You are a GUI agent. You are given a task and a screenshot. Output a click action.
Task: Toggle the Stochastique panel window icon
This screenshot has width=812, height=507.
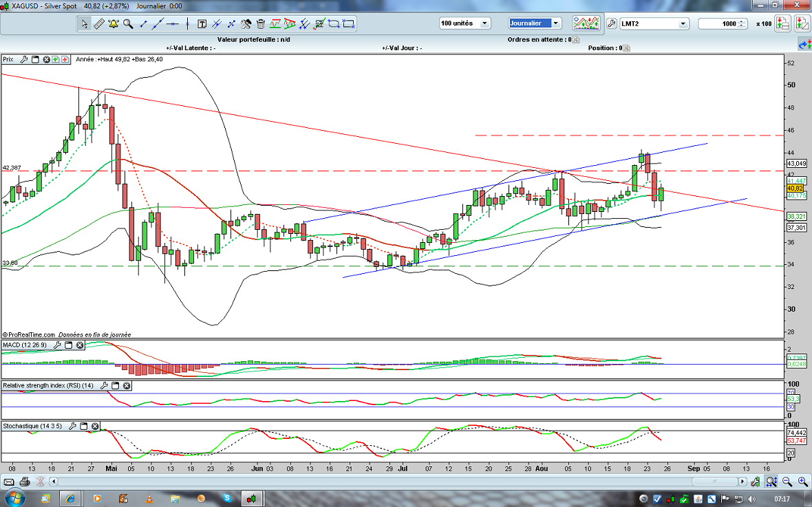coord(83,427)
